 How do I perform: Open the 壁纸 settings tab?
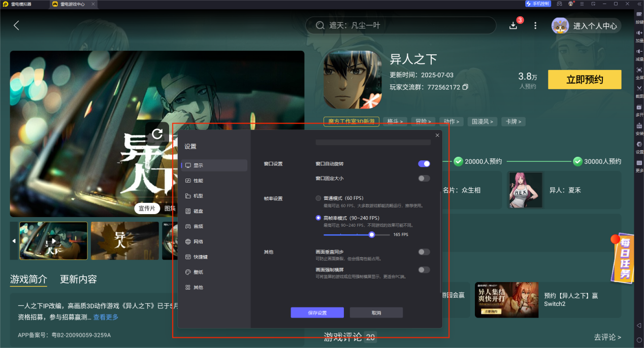coord(214,272)
